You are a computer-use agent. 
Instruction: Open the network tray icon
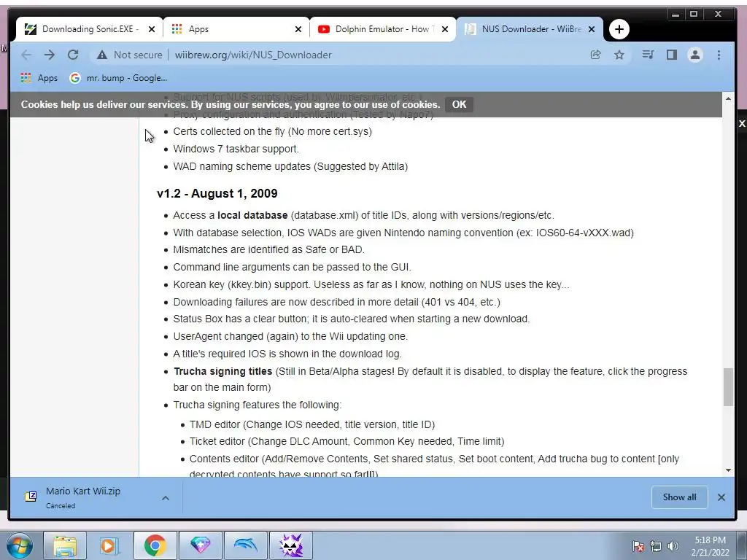656,546
